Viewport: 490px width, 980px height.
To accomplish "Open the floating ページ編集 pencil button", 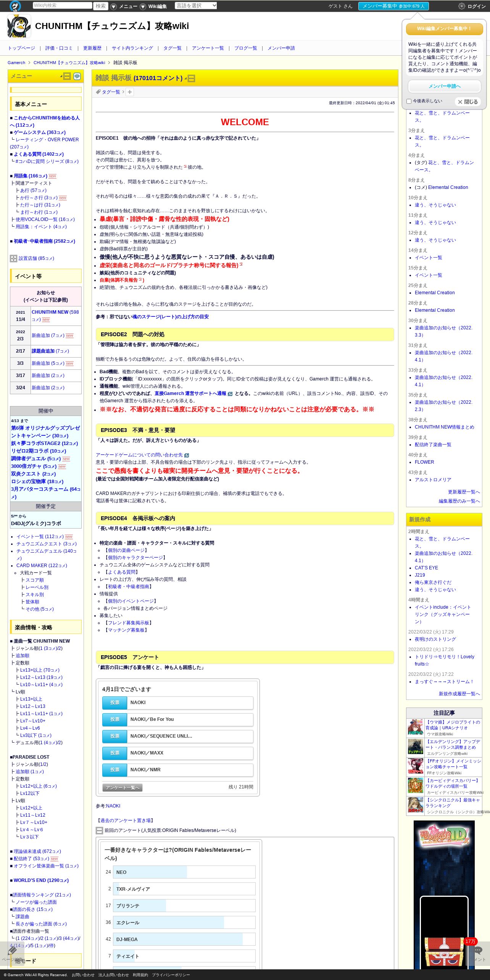I will pos(12,954).
